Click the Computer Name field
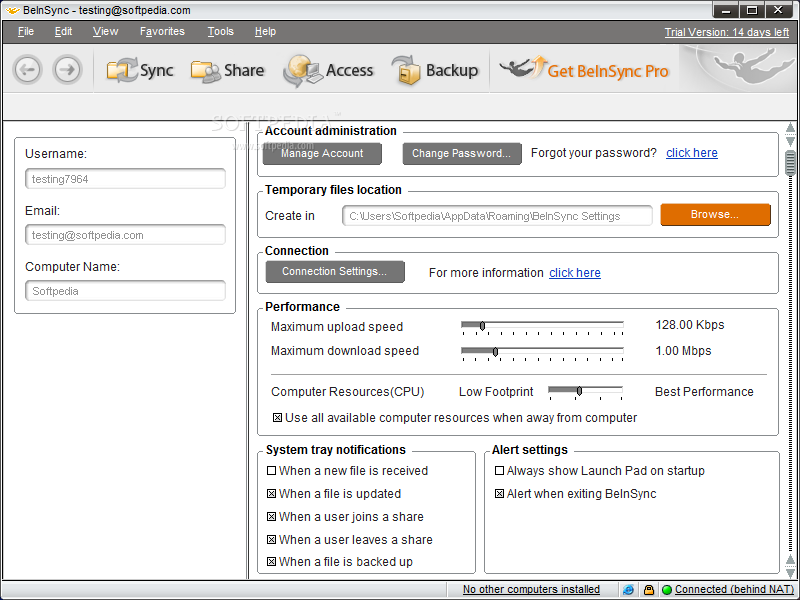Viewport: 800px width, 600px height. [125, 291]
